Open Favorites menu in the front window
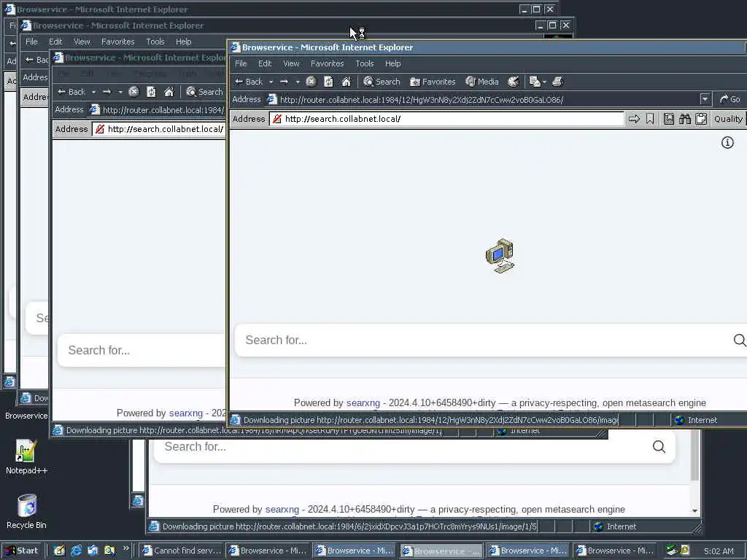747x560 pixels. pos(327,63)
